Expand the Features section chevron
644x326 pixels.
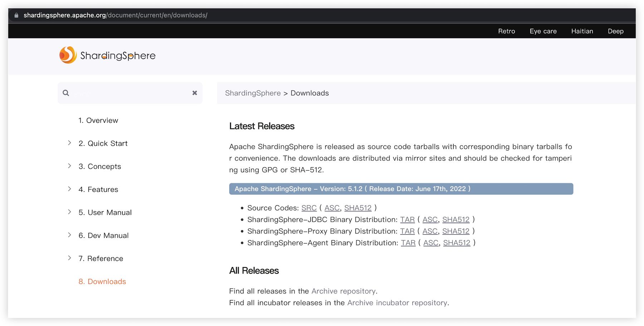(x=69, y=189)
